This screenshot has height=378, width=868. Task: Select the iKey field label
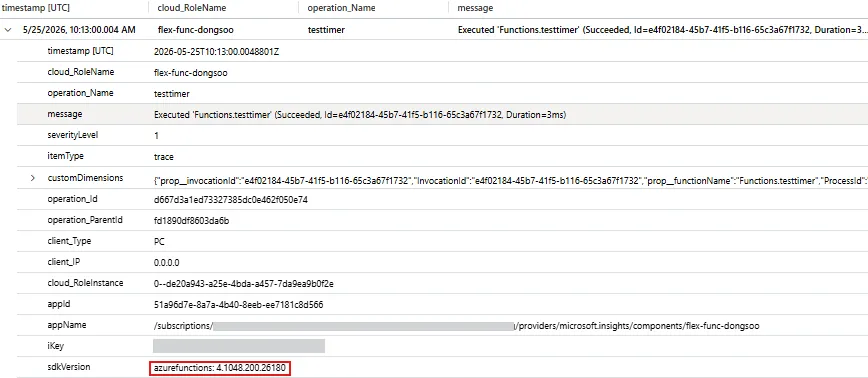(56, 346)
